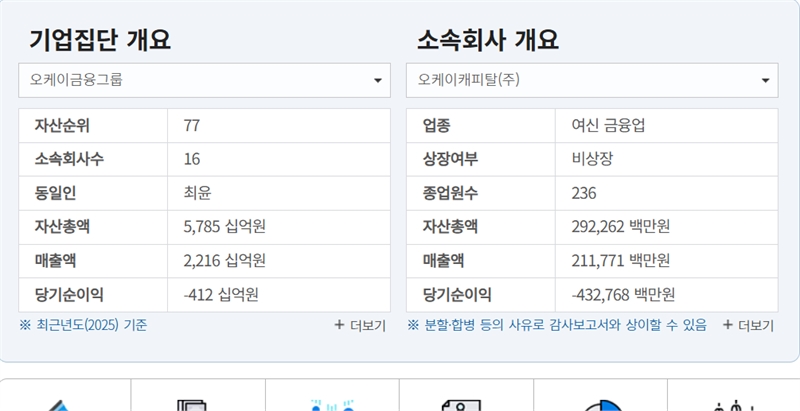
Task: Click the company 당기순이익 value -432,768 백만원
Action: click(623, 295)
